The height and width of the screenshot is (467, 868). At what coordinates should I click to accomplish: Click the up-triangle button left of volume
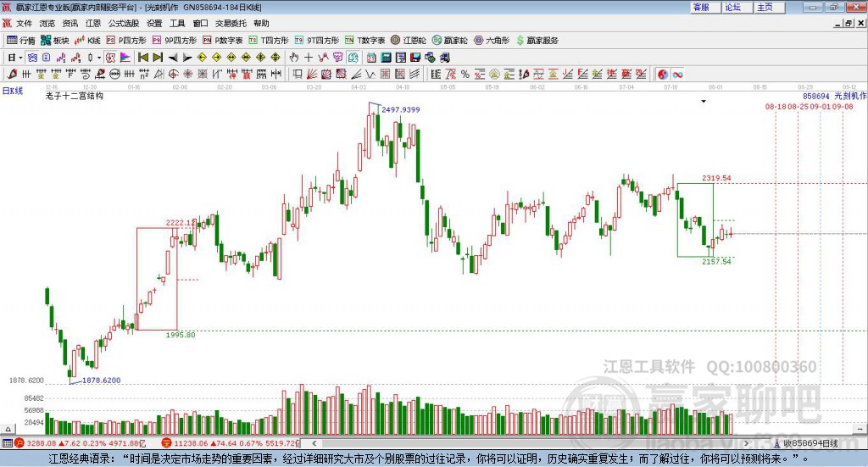pos(8,429)
